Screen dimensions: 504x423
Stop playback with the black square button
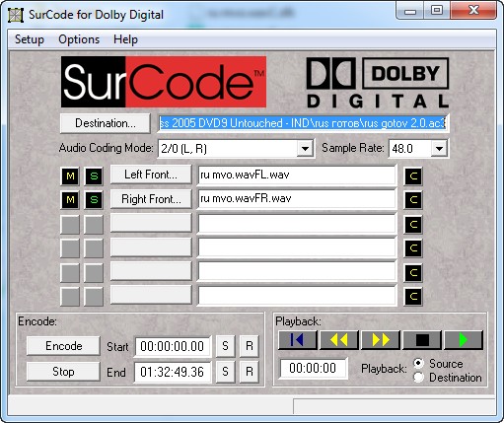coord(422,340)
